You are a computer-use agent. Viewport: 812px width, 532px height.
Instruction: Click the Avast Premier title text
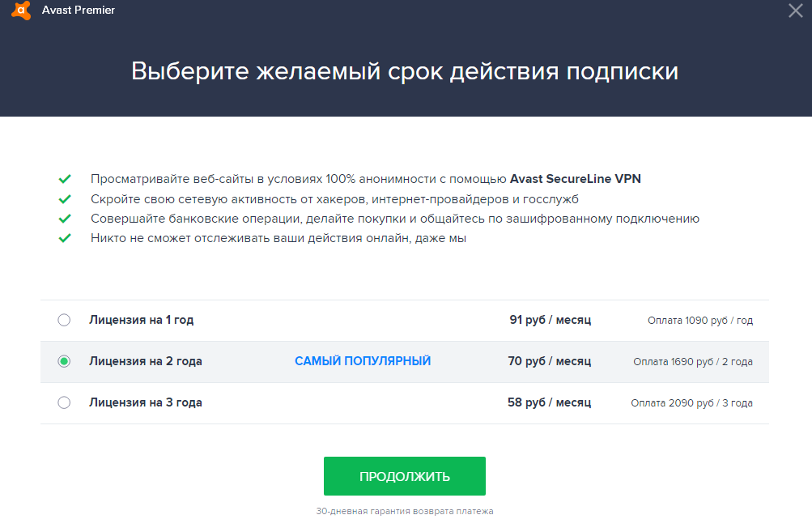click(79, 11)
